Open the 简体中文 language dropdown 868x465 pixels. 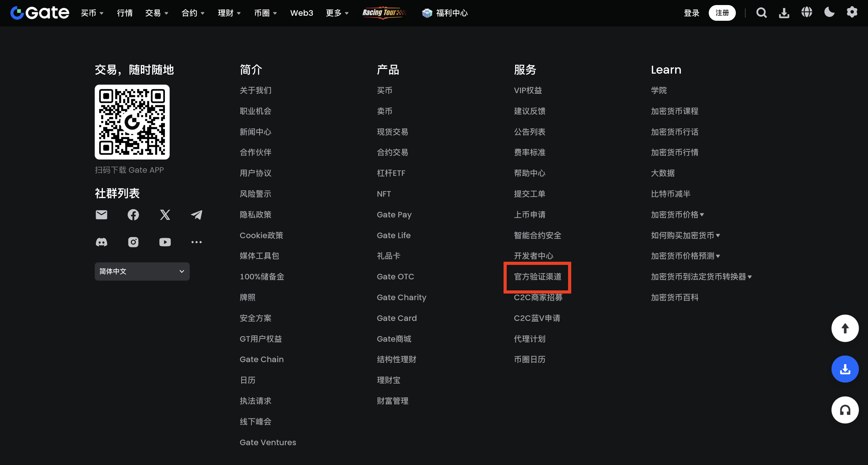[x=142, y=271]
